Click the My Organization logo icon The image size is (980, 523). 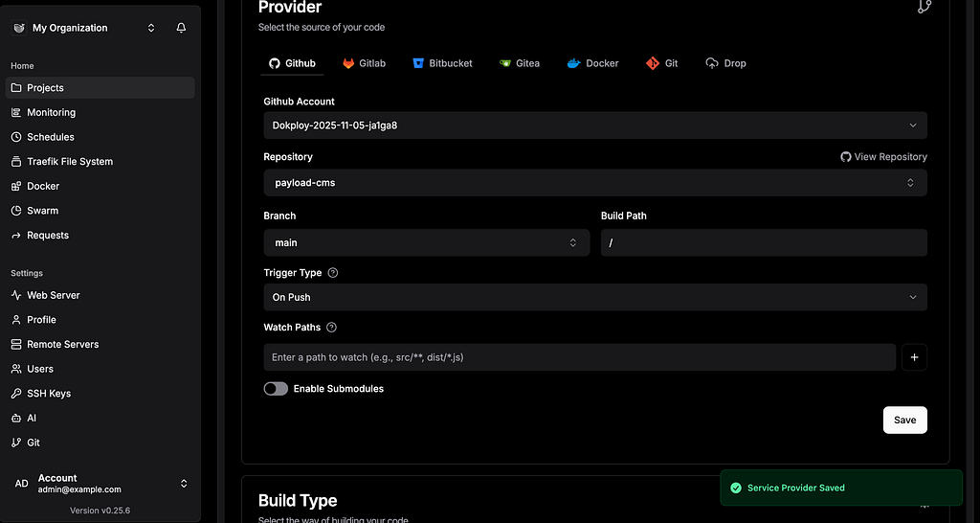[x=19, y=28]
